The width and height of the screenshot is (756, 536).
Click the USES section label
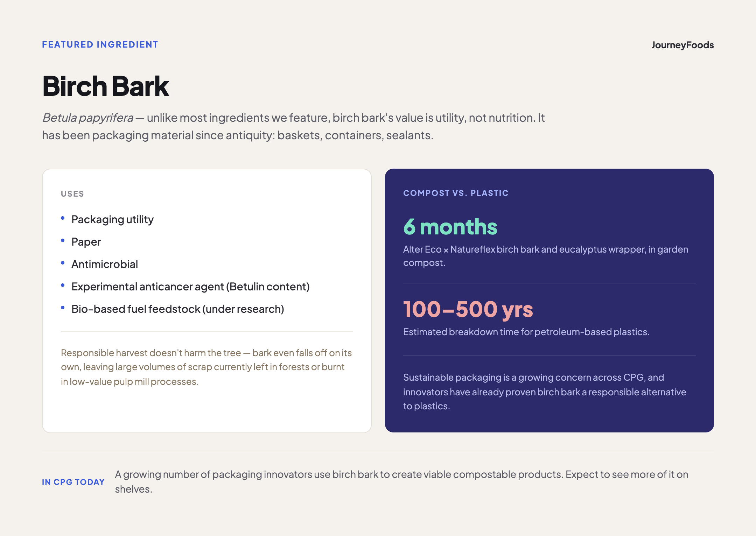(x=72, y=194)
